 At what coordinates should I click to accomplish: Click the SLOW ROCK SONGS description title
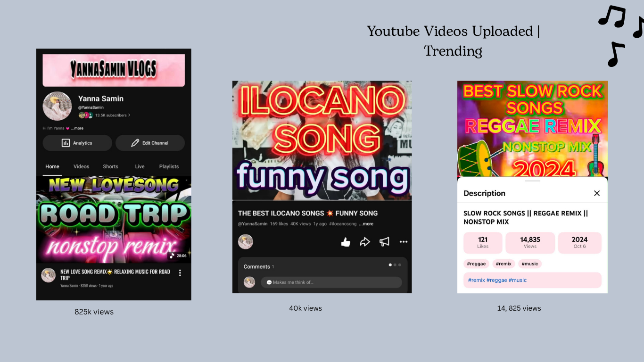coord(526,217)
